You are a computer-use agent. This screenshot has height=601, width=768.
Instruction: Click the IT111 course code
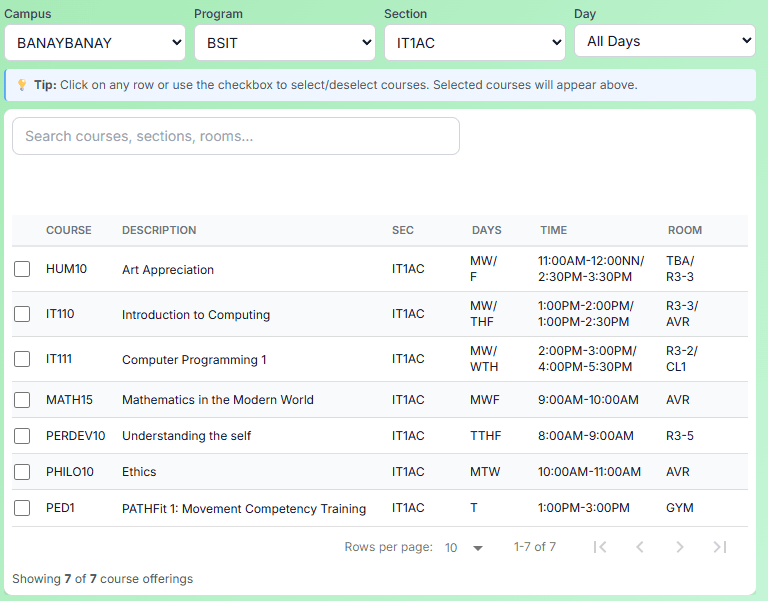59,359
